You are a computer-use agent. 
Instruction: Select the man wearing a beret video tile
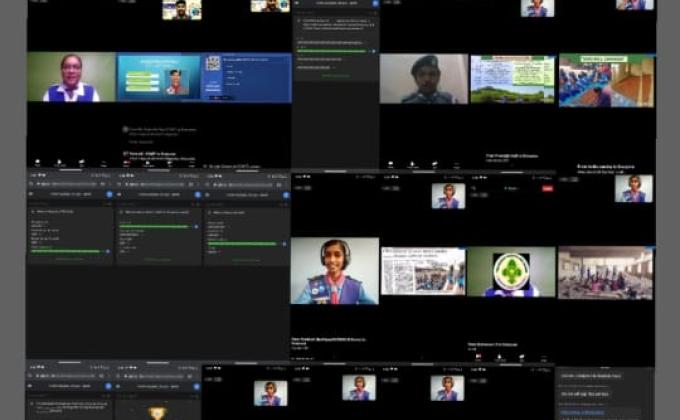pyautogui.click(x=423, y=79)
